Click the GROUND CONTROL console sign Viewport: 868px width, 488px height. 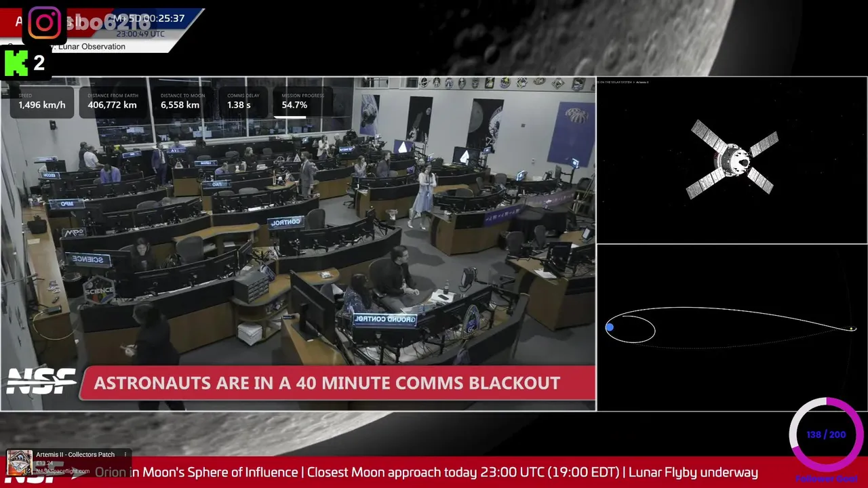(x=384, y=319)
